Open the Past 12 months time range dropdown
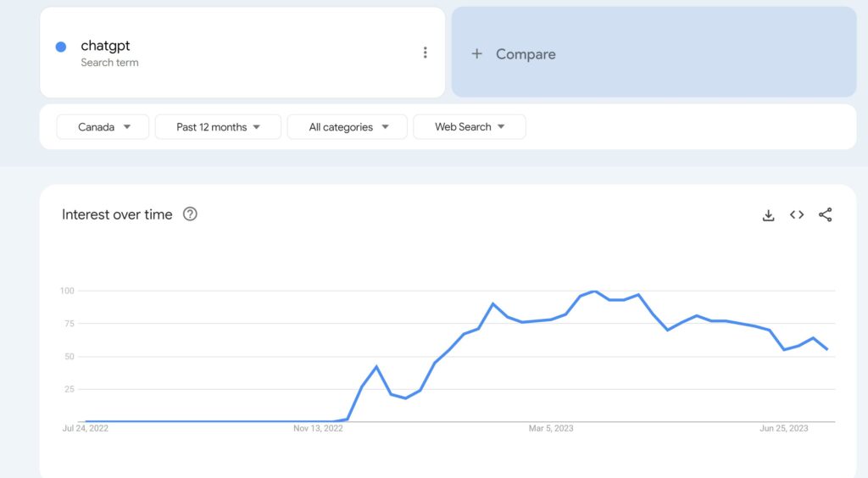The height and width of the screenshot is (478, 868). [218, 126]
